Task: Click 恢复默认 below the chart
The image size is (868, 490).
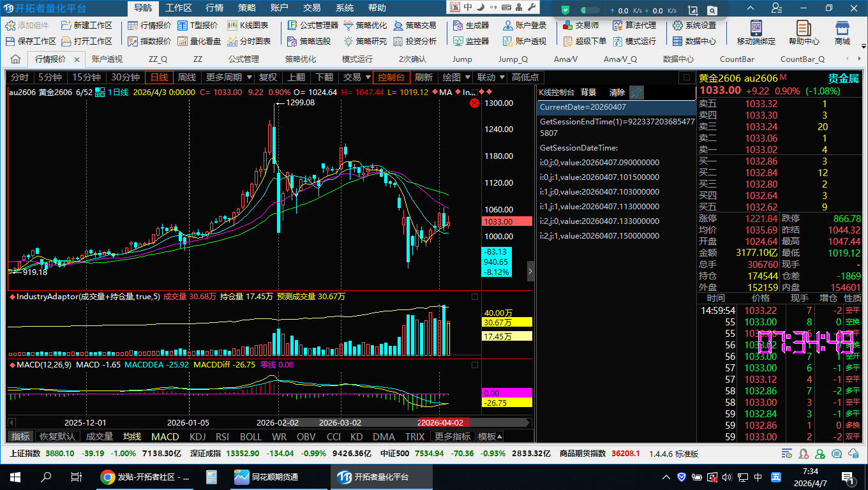Action: [x=57, y=436]
